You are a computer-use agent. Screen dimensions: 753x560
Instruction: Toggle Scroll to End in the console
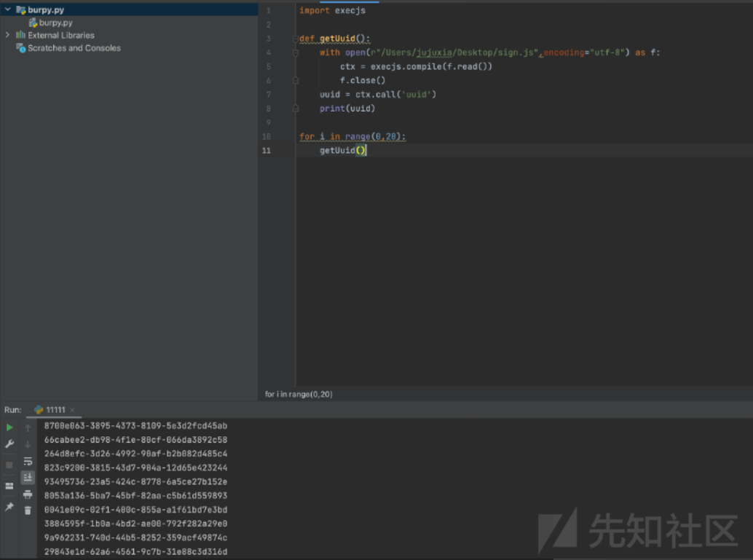28,478
